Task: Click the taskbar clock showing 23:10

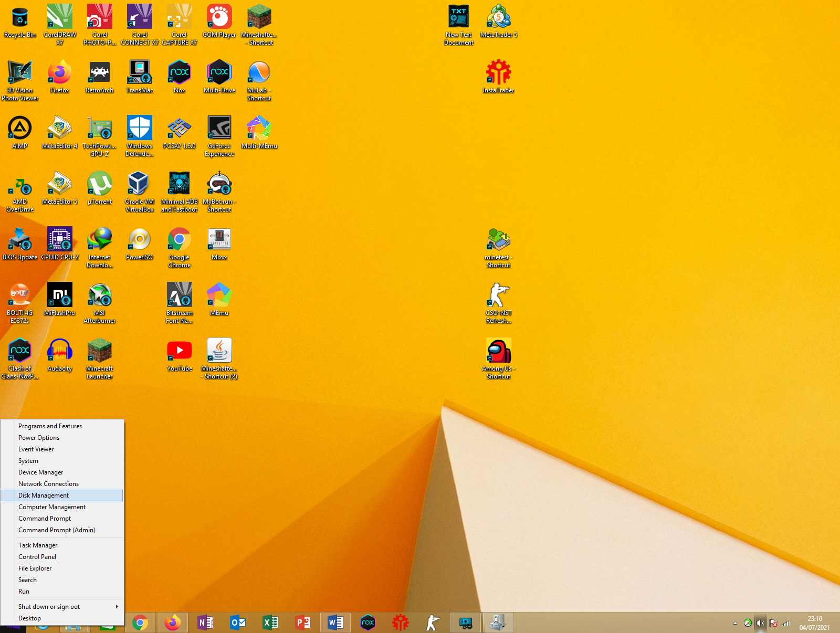Action: tap(815, 623)
